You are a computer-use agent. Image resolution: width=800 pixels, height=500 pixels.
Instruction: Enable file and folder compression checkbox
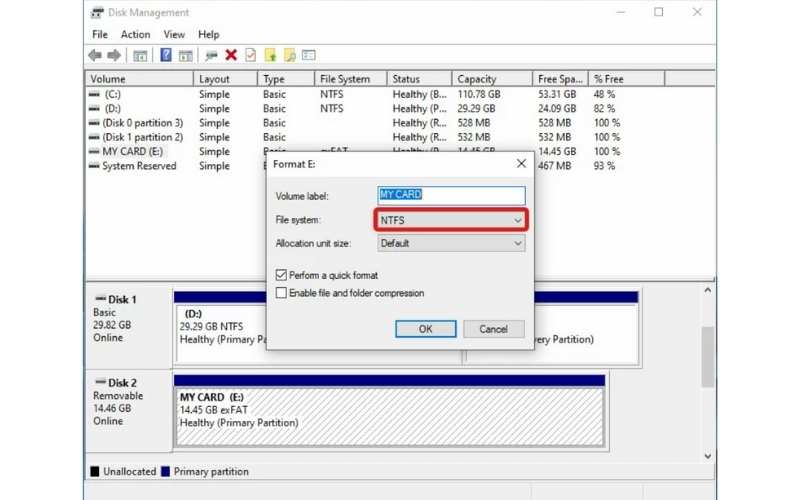click(281, 293)
